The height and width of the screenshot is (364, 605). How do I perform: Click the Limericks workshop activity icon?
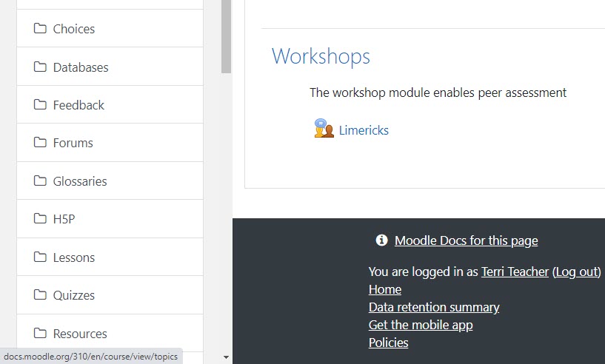click(324, 129)
